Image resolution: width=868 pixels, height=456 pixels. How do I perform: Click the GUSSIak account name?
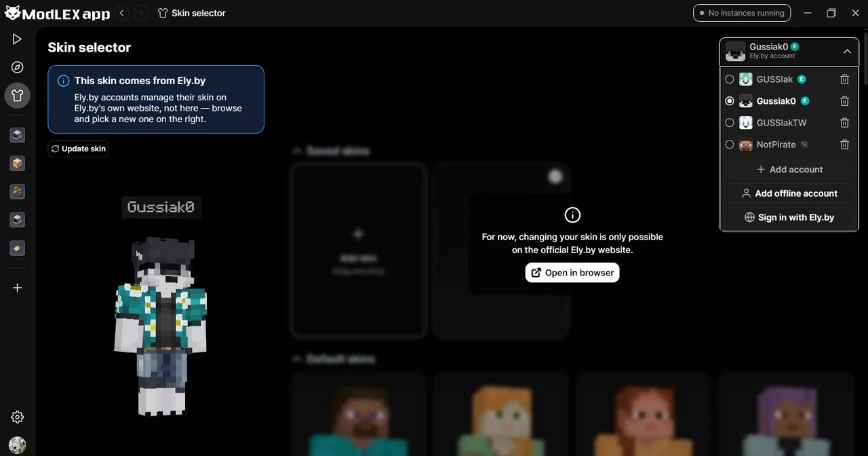[774, 79]
